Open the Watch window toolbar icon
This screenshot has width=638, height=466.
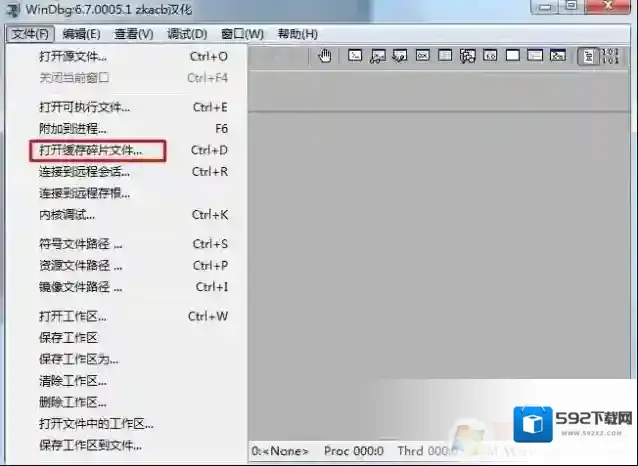(x=377, y=56)
